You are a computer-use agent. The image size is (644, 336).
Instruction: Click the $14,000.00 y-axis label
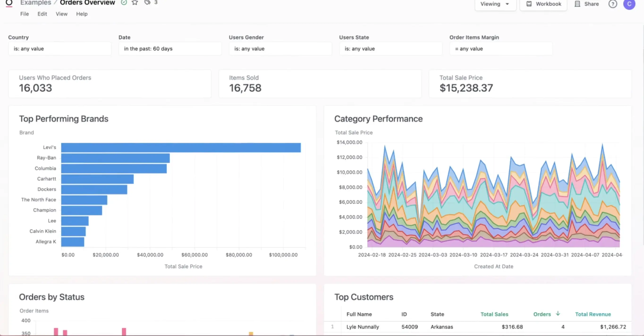(x=349, y=142)
